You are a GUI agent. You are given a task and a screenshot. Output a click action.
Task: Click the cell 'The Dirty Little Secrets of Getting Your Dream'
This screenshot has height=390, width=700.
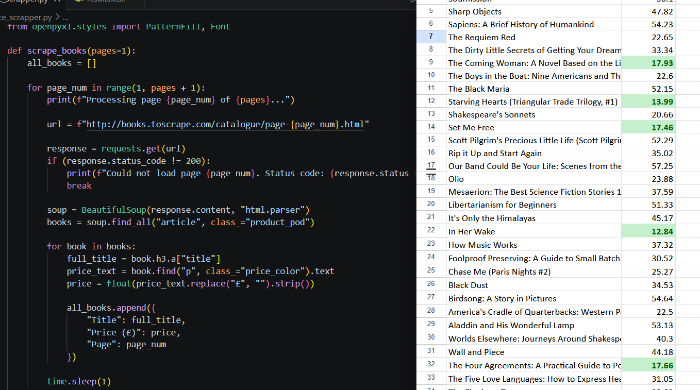(533, 50)
